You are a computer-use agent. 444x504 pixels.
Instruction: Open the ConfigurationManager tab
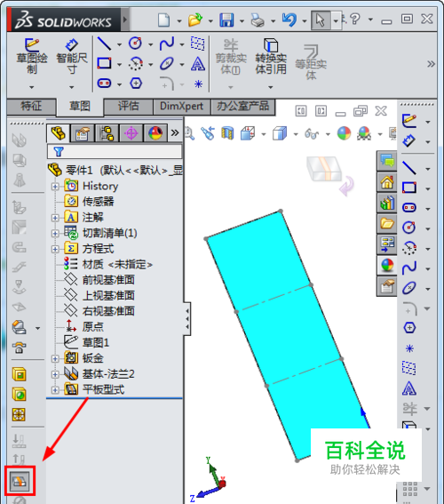107,133
